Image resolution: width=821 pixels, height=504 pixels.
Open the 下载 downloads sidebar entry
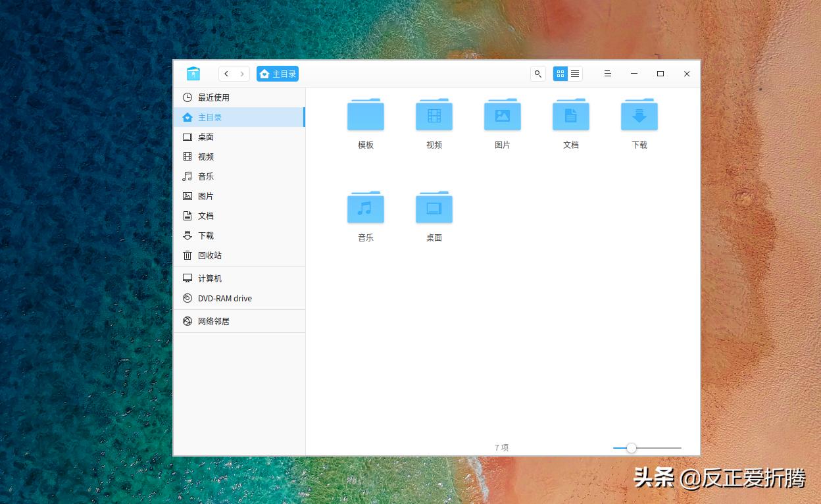point(205,236)
